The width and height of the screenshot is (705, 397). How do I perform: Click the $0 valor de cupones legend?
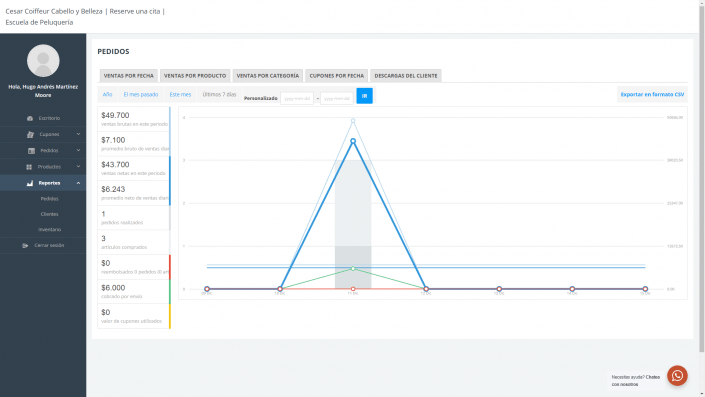click(x=134, y=316)
